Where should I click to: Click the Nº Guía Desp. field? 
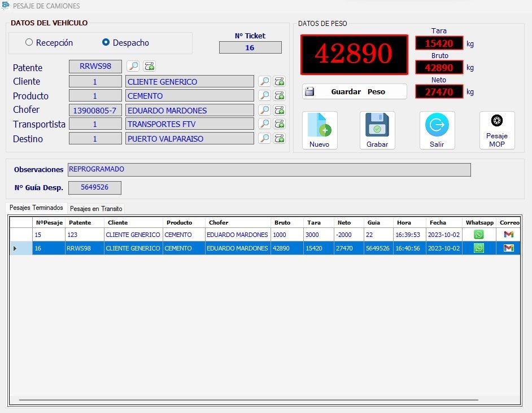point(95,187)
